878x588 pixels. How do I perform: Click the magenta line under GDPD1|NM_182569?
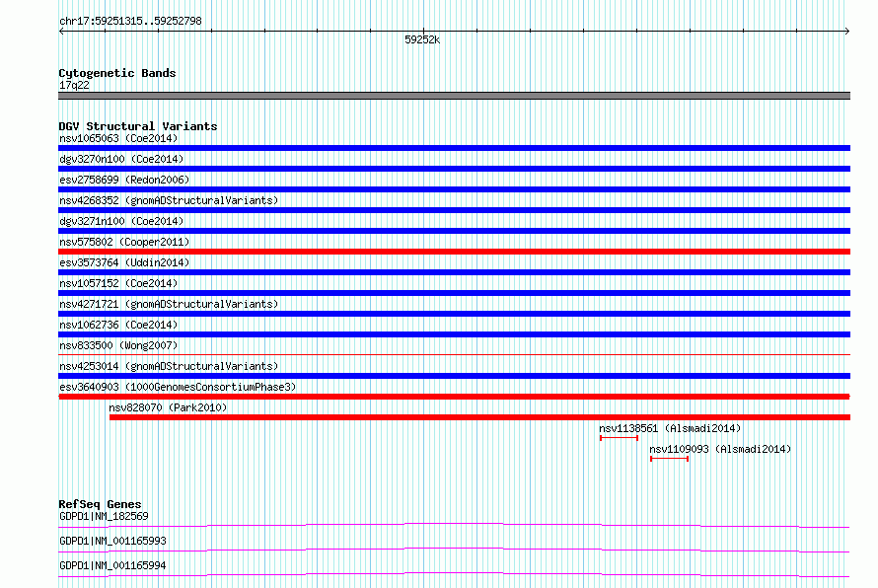[454, 525]
